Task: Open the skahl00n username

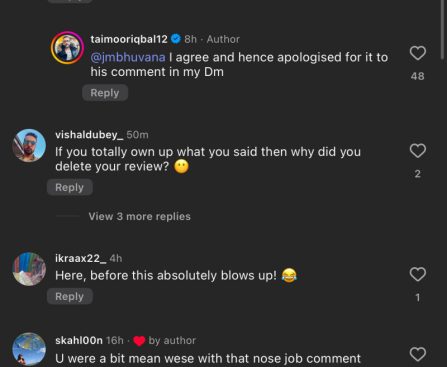Action: coord(79,340)
